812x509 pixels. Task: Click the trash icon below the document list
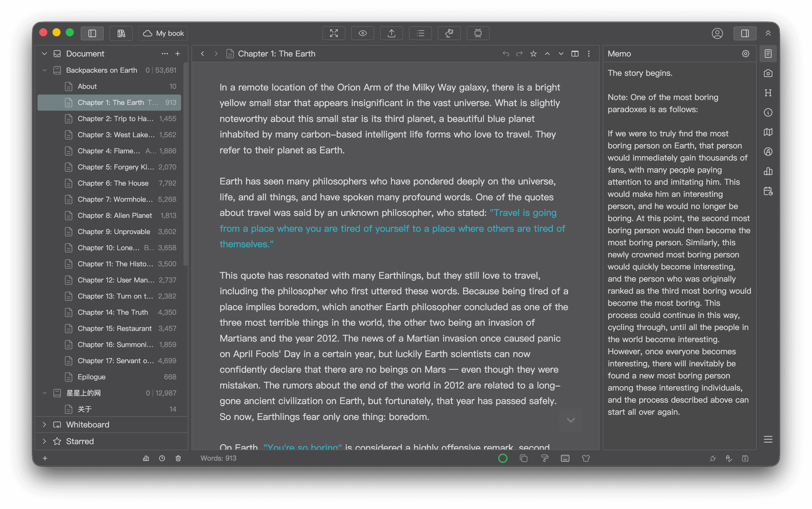(178, 458)
